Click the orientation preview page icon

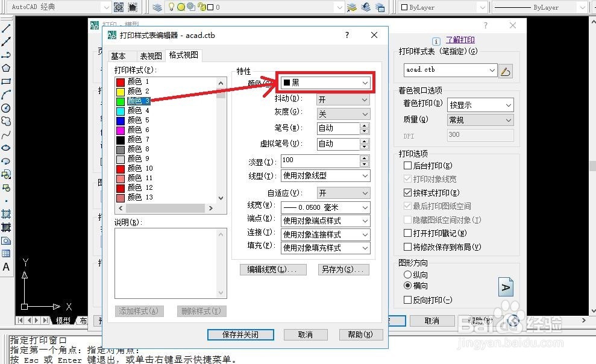506,286
